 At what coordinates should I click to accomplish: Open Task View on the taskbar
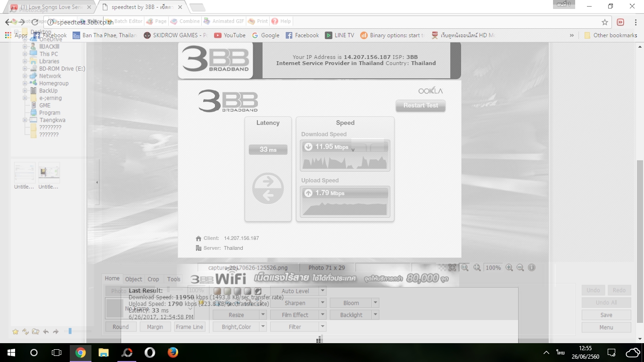coord(57,353)
